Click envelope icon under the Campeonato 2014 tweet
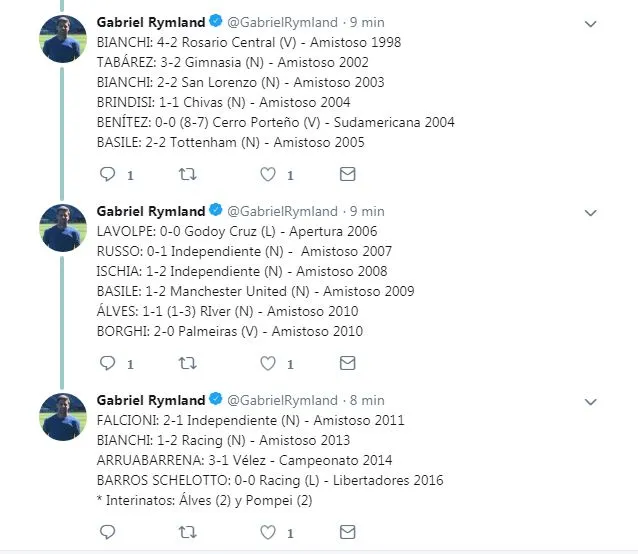Viewport: 638px width, 554px height. [x=347, y=532]
